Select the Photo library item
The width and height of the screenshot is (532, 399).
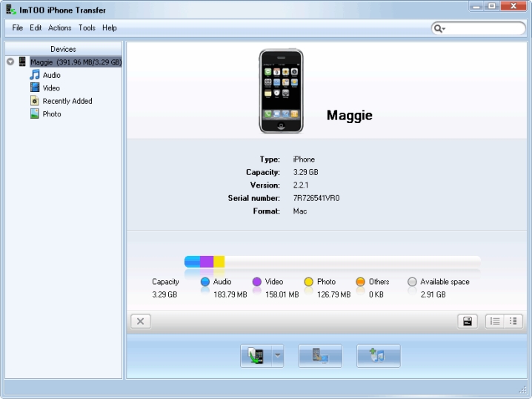pyautogui.click(x=51, y=114)
